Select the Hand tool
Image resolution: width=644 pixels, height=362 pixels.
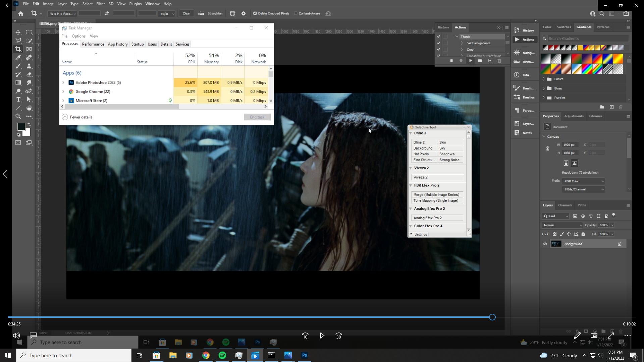[x=29, y=108]
